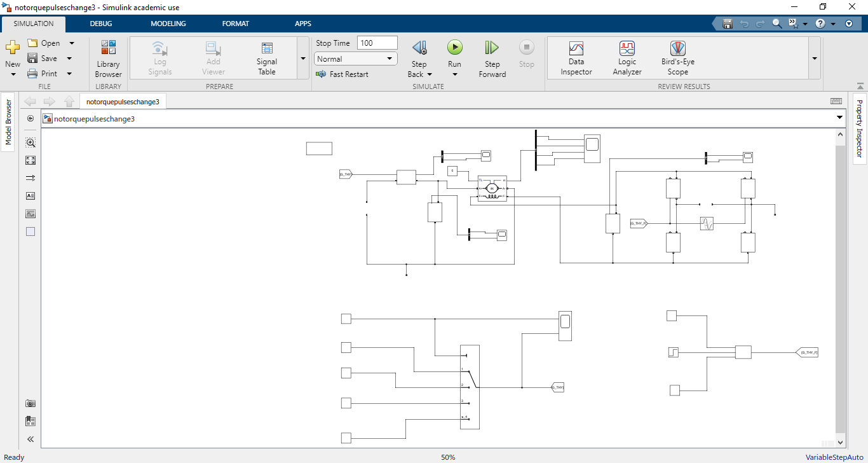
Task: Open model path breadcrumb dropdown arrow
Action: pos(839,118)
